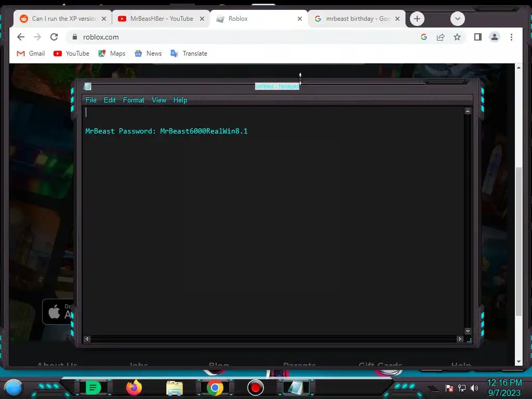Screen dimensions: 532x399
Task: Click the taskbar clock 12:16 PM
Action: tap(504, 383)
